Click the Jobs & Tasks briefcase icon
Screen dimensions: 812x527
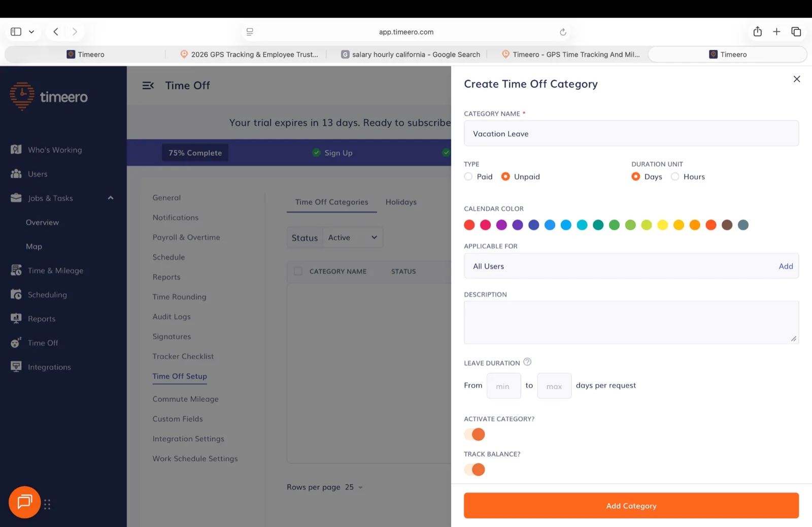[x=16, y=198]
